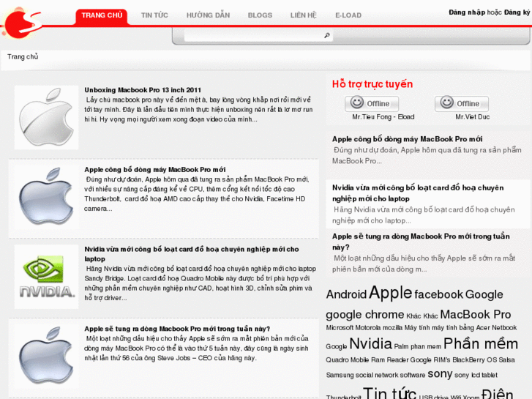Open the LIÊN HỆ page
The image size is (532, 399).
(304, 15)
